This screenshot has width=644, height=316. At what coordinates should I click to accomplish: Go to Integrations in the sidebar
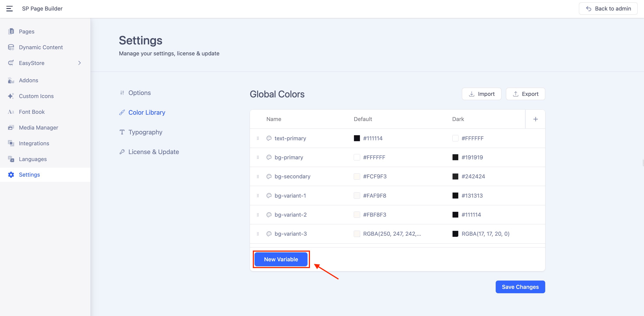coord(34,143)
